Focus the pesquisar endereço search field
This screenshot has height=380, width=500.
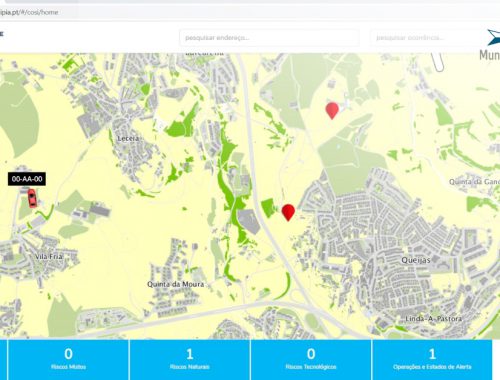click(x=269, y=38)
